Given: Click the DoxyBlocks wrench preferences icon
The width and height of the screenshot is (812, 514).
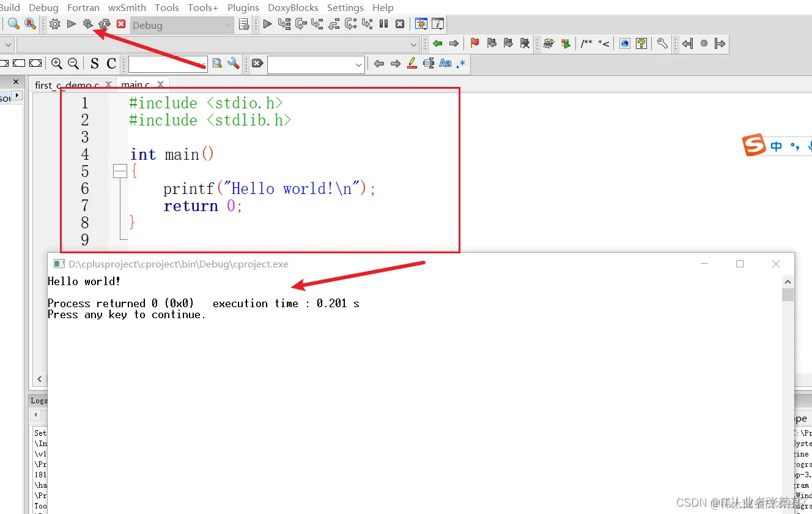Looking at the screenshot, I should point(662,43).
